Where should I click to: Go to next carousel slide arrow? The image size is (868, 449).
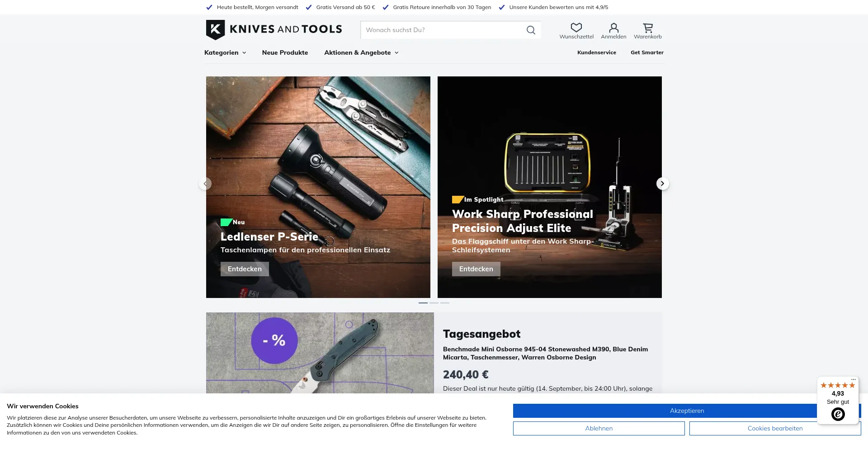(x=662, y=184)
